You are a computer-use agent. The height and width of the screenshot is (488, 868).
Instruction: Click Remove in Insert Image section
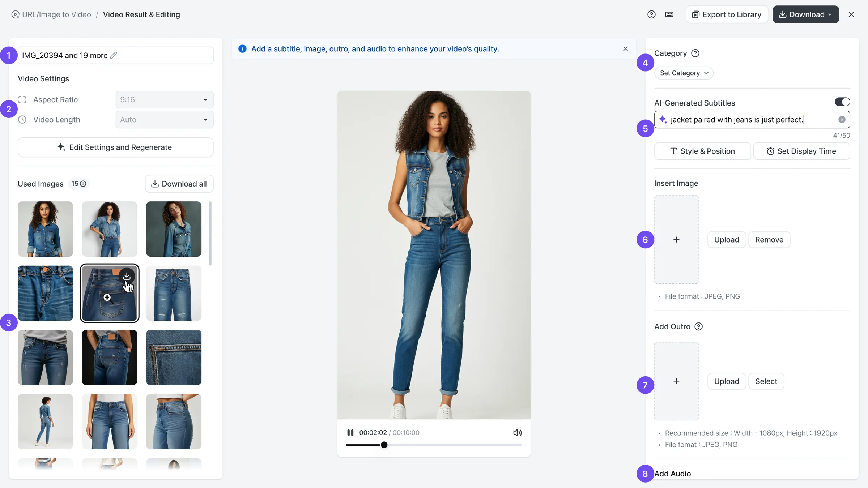click(x=769, y=240)
